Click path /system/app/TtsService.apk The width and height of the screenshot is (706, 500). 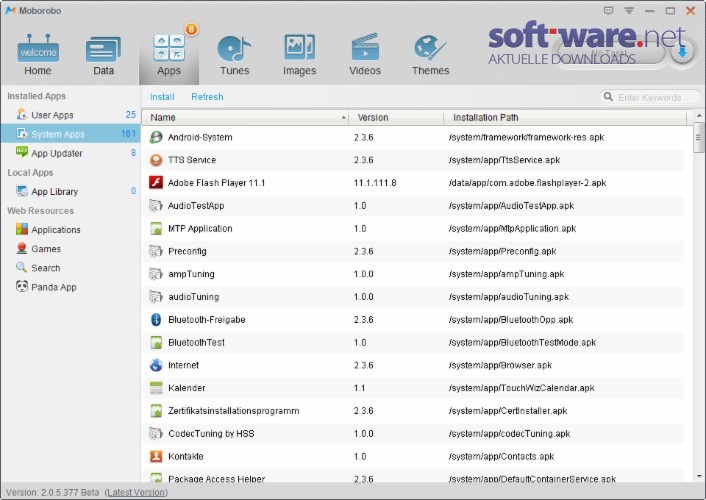click(504, 160)
